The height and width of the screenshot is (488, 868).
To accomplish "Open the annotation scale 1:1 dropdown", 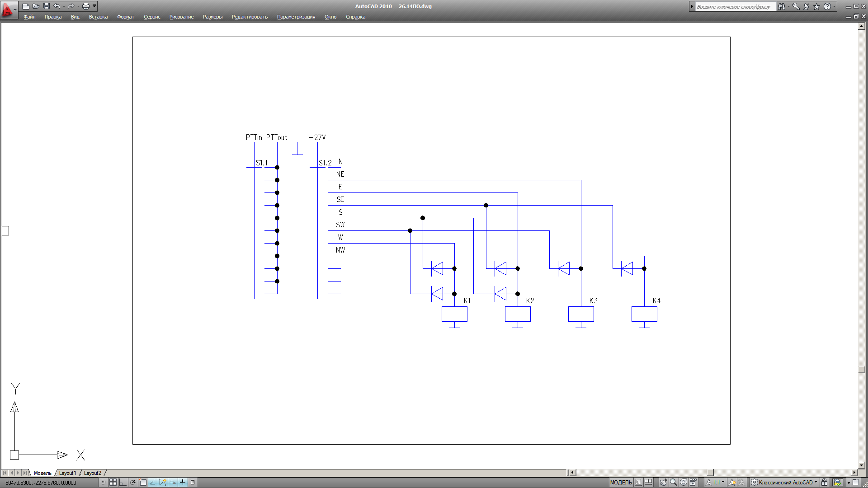I will click(715, 483).
